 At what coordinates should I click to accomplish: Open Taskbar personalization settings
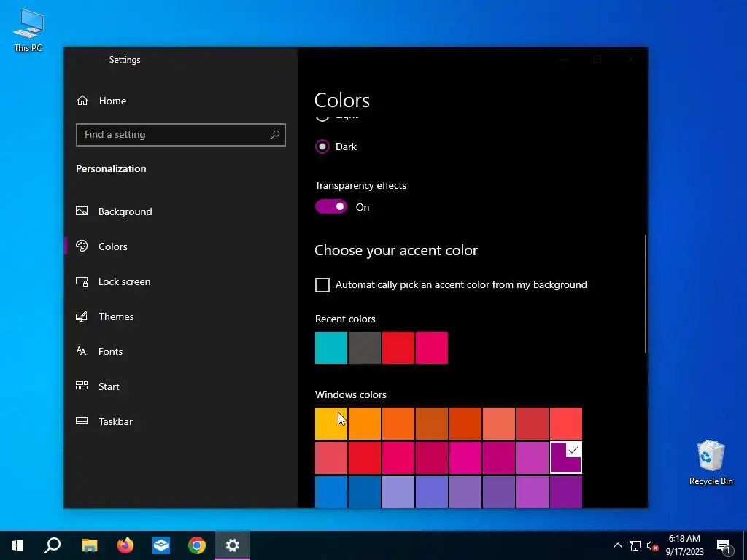[115, 421]
